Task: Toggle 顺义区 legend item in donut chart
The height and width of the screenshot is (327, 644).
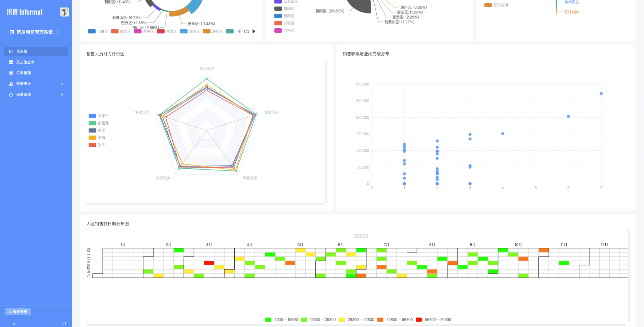Action: [x=121, y=31]
